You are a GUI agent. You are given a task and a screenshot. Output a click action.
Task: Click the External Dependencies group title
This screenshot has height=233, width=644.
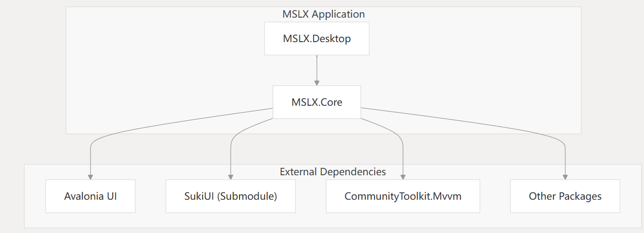(x=333, y=172)
